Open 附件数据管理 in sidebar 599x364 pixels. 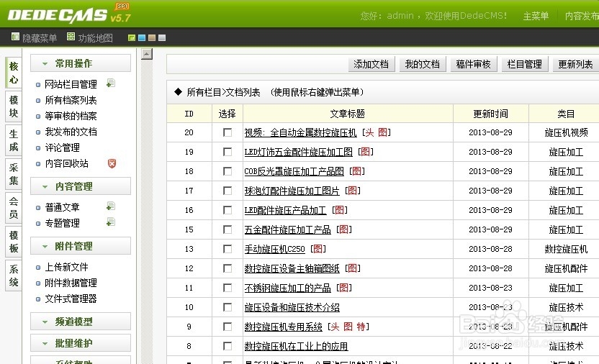[71, 283]
